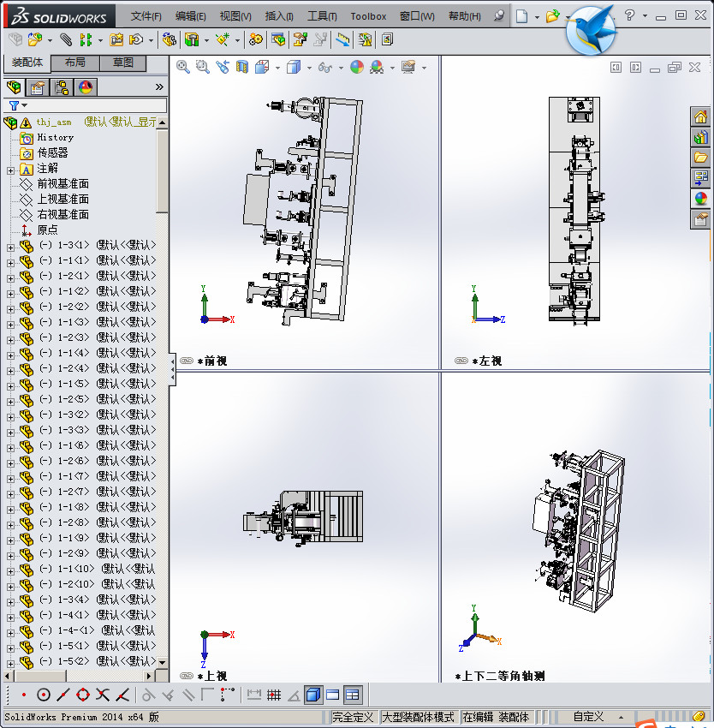Open the Design Library task pane icon

pyautogui.click(x=700, y=136)
